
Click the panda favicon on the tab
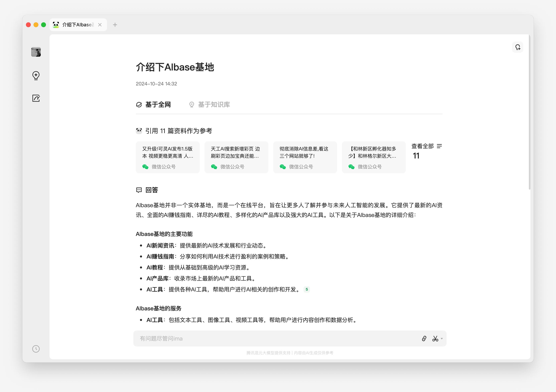click(x=56, y=25)
